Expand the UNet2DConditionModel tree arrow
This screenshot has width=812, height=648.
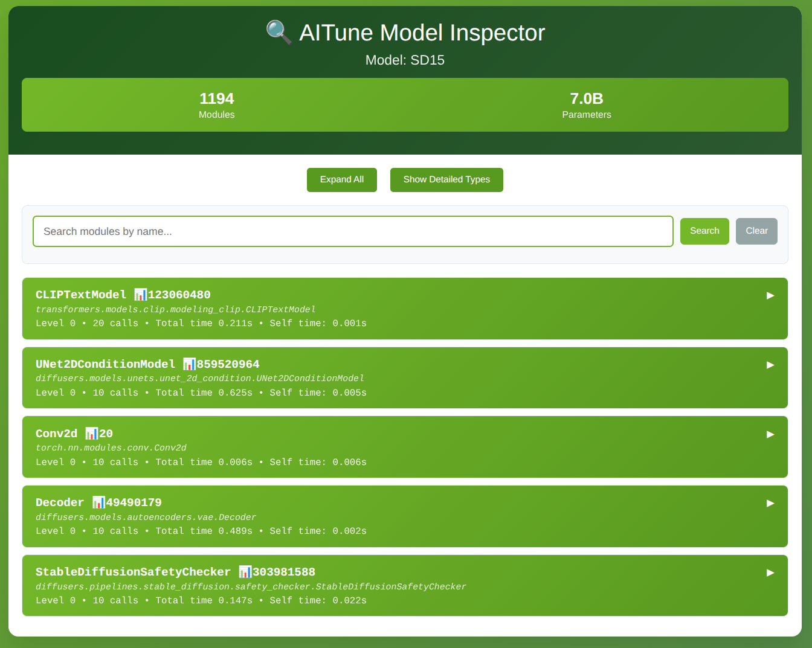770,365
